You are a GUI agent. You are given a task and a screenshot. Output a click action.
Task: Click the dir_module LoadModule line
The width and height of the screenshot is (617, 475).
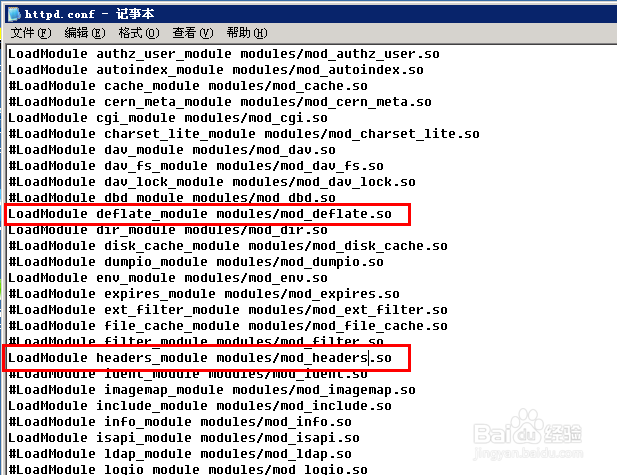(168, 230)
